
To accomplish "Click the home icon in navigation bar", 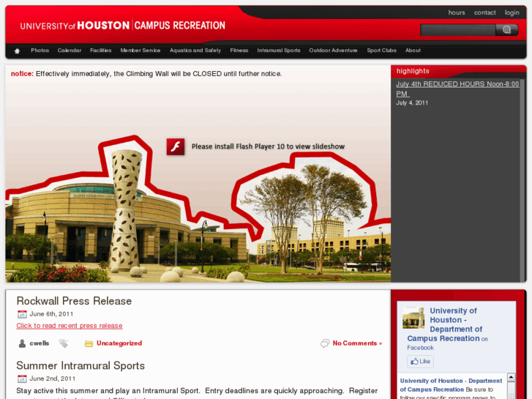I will (x=17, y=51).
